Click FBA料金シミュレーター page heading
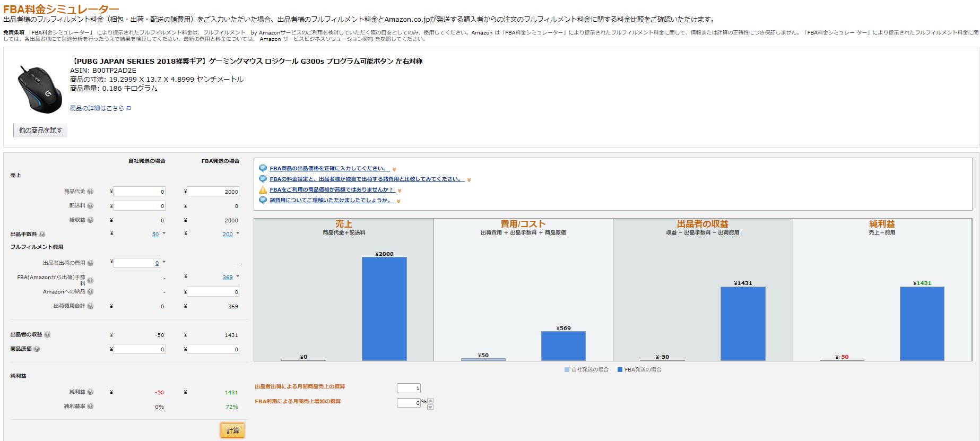The image size is (980, 441). [61, 9]
